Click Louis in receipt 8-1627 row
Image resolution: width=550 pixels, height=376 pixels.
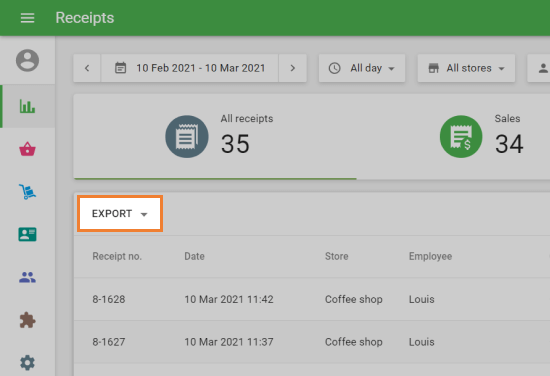[x=422, y=342]
